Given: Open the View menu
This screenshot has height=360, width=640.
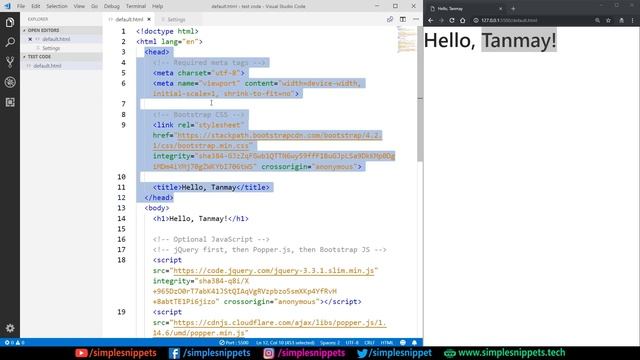Looking at the screenshot, I should coord(79,6).
